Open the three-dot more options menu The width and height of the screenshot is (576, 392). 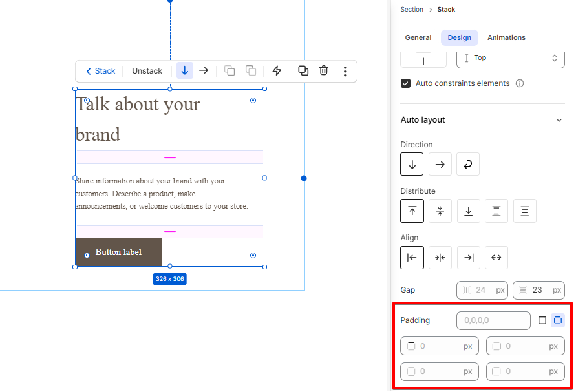pos(345,71)
